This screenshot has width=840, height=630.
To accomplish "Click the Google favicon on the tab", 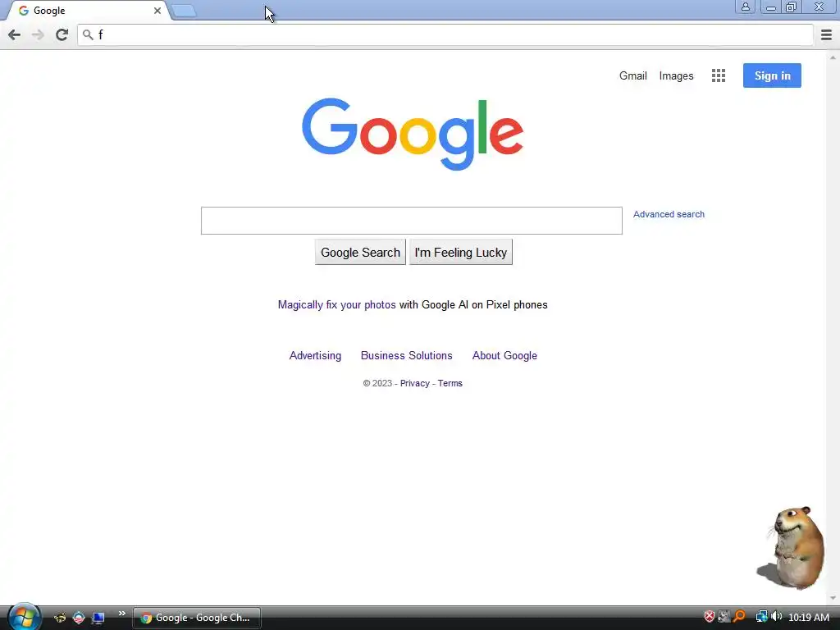I will pyautogui.click(x=24, y=11).
